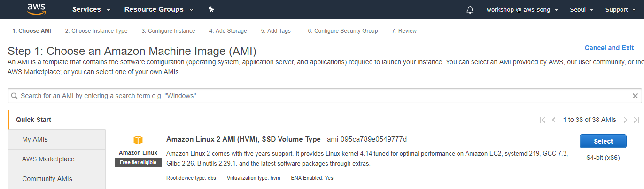Open the workshop @ aws-song account menu

[x=522, y=9]
